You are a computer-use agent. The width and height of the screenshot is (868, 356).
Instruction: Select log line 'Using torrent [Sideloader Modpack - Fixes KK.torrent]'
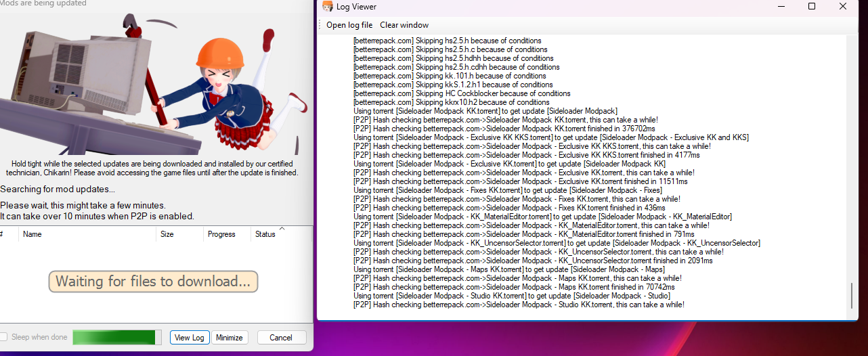coord(508,190)
